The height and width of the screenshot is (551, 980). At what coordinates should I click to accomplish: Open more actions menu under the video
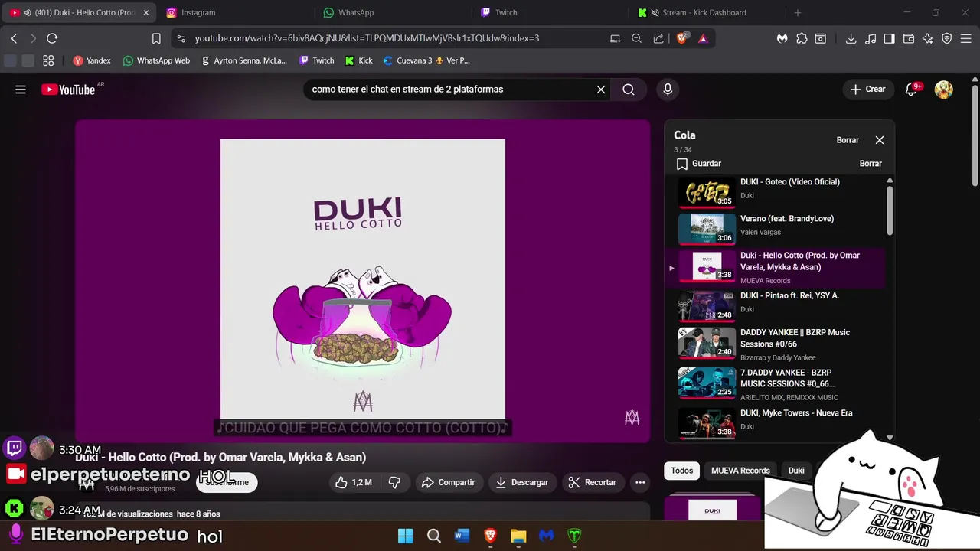(640, 482)
